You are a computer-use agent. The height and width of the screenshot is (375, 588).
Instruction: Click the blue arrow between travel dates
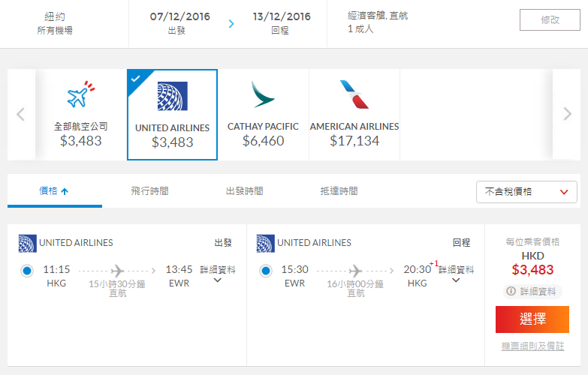[x=231, y=23]
